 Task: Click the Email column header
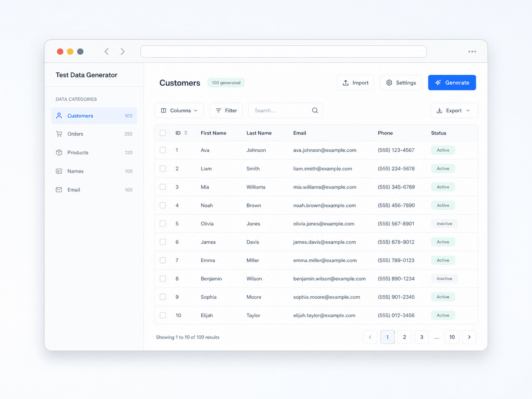pos(300,133)
